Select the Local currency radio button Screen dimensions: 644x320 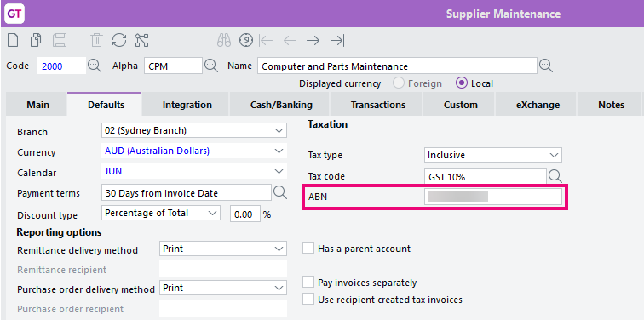[462, 83]
